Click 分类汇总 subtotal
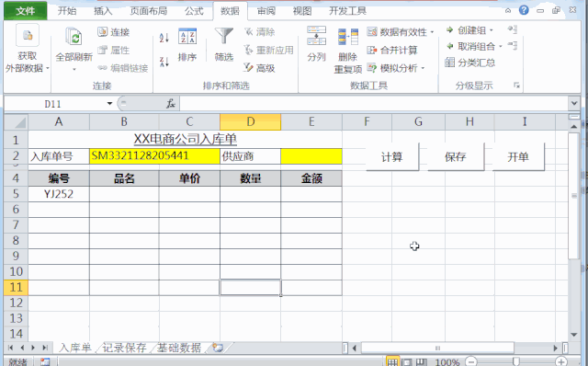This screenshot has height=366, width=588. coord(470,63)
